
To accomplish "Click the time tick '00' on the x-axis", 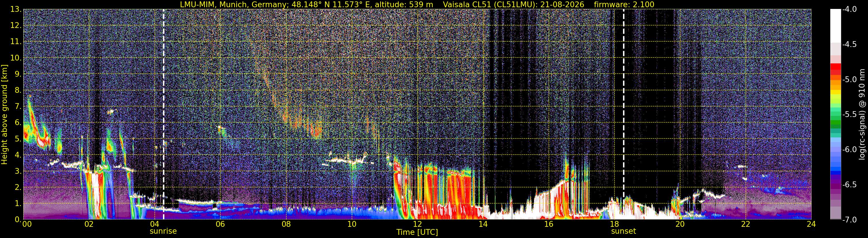I will [x=26, y=224].
